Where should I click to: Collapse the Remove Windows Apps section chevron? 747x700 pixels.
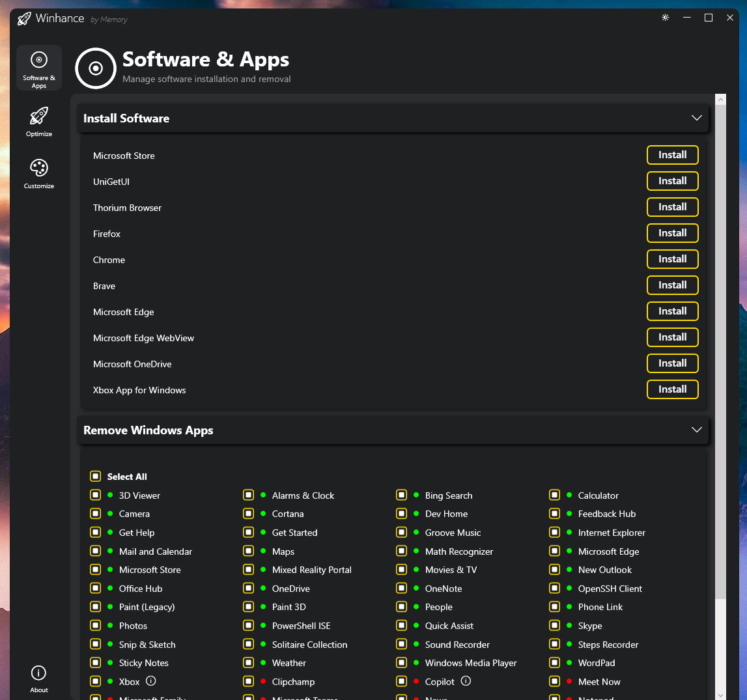tap(696, 430)
